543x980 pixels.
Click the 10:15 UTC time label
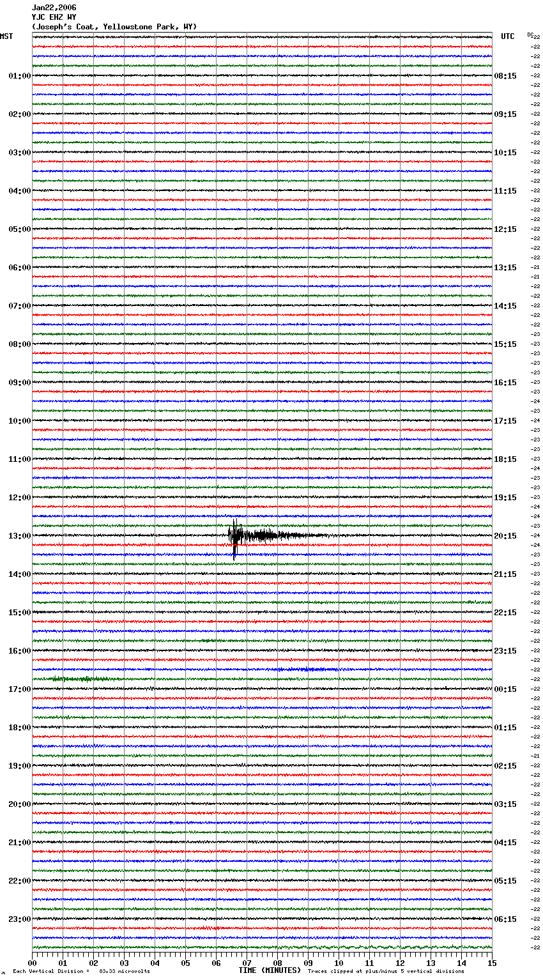pos(505,153)
